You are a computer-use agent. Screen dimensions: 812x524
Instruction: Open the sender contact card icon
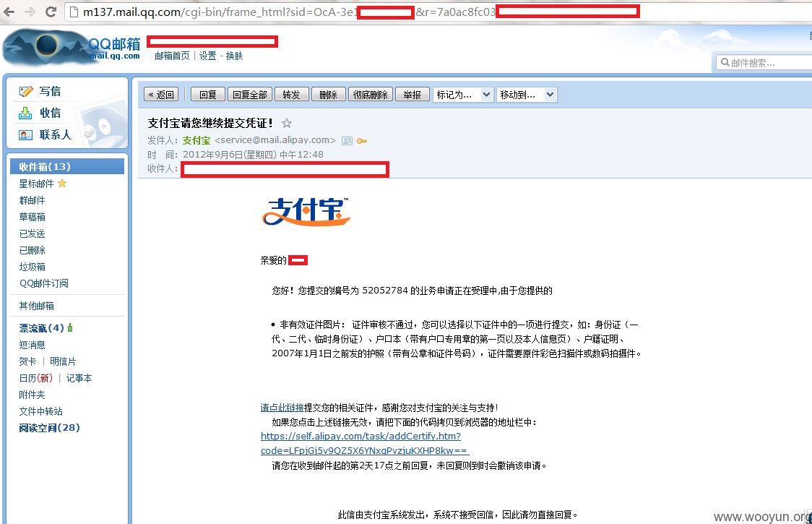coord(347,140)
